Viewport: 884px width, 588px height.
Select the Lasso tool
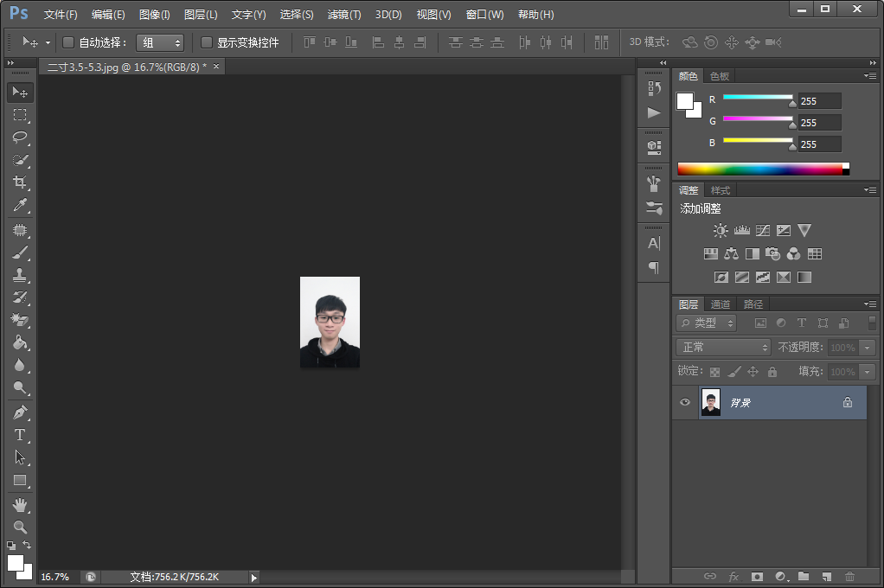pyautogui.click(x=20, y=137)
